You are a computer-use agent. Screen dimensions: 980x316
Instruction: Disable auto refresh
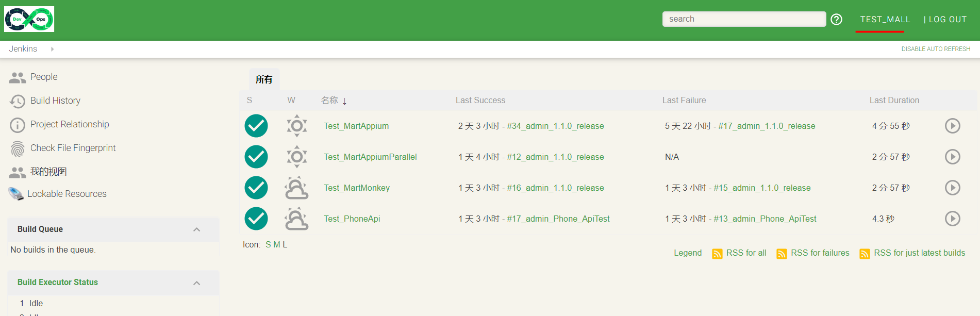(x=935, y=49)
